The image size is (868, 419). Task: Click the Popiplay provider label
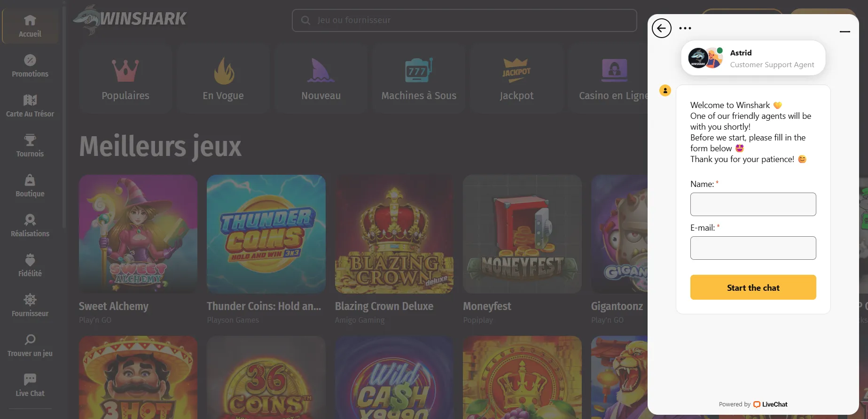tap(478, 320)
